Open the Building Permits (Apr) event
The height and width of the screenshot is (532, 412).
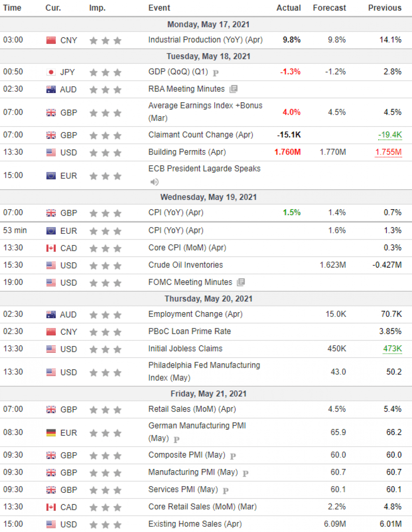click(x=187, y=152)
